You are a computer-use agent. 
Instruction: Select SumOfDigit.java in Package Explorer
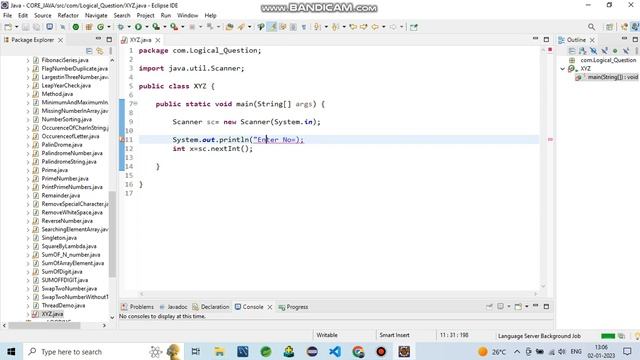pyautogui.click(x=62, y=272)
